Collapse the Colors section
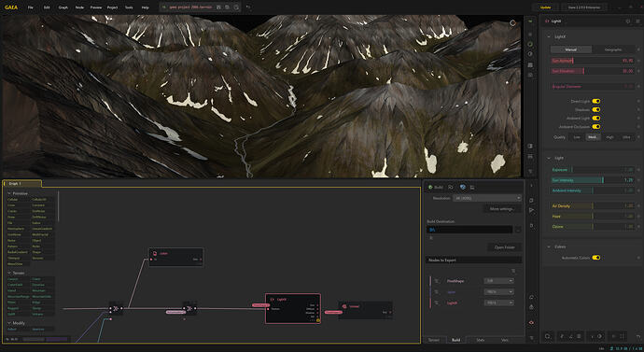 (x=549, y=246)
